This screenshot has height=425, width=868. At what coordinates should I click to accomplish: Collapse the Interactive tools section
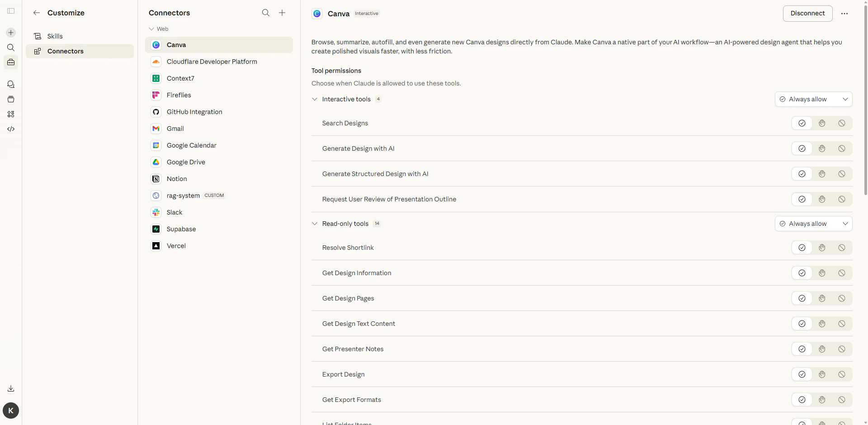315,99
